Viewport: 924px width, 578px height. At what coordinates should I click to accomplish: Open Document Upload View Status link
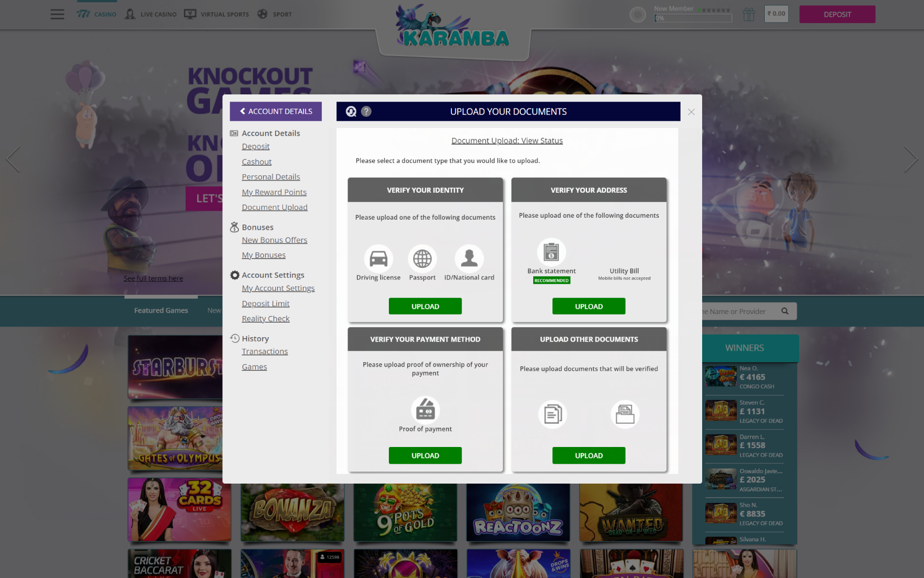pos(507,141)
